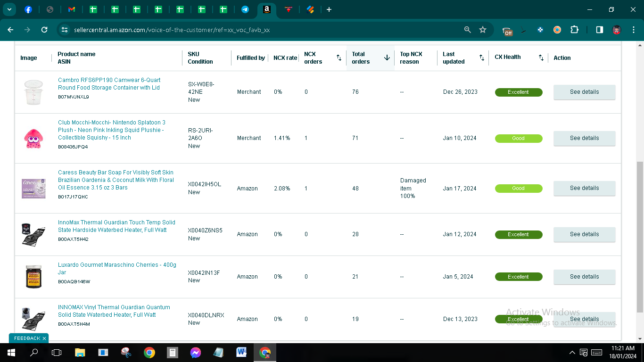Click the page vertical scrollbar
The image size is (644, 362).
point(640,237)
